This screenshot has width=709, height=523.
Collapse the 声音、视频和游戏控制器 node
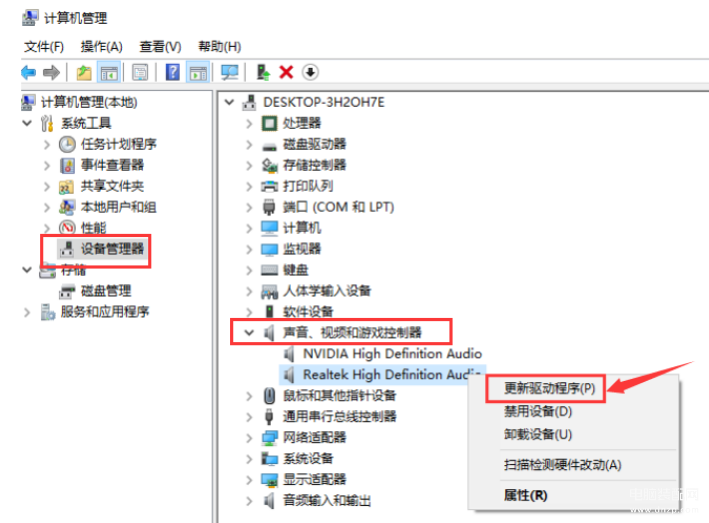(x=249, y=333)
